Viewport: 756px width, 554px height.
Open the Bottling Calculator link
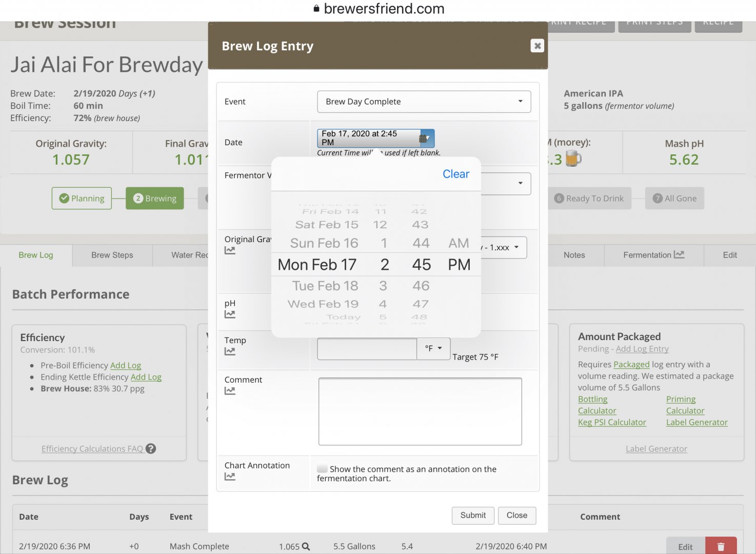pos(597,405)
